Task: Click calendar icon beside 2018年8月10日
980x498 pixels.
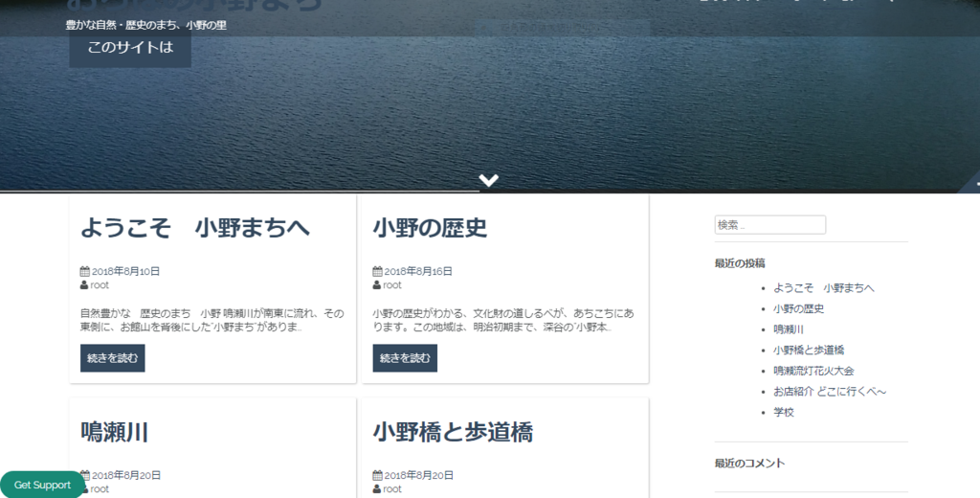Action: click(85, 272)
